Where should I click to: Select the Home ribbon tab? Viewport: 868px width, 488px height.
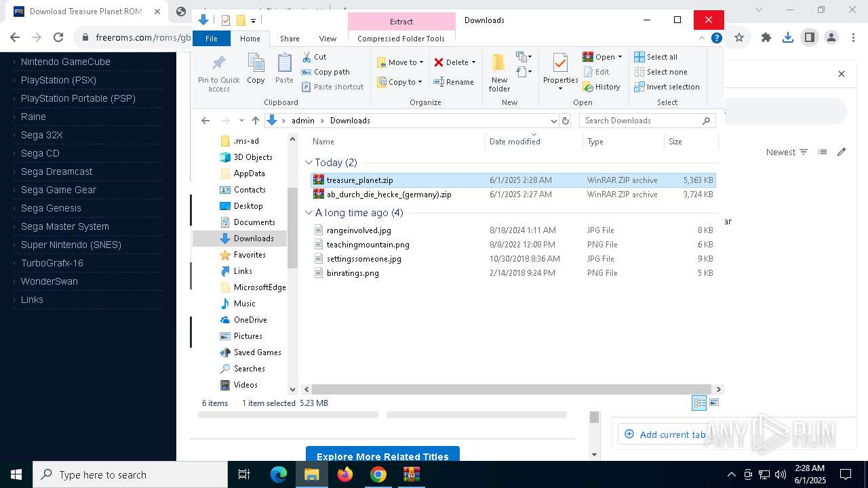click(250, 39)
